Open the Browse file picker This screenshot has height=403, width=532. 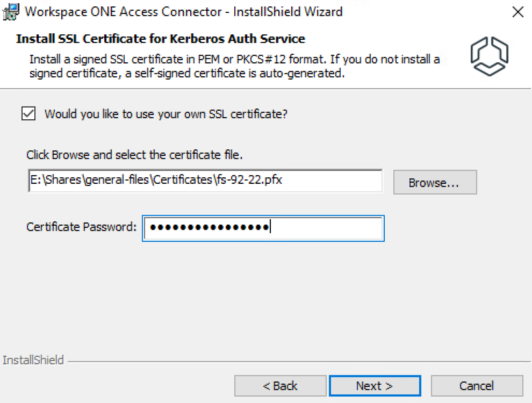434,183
